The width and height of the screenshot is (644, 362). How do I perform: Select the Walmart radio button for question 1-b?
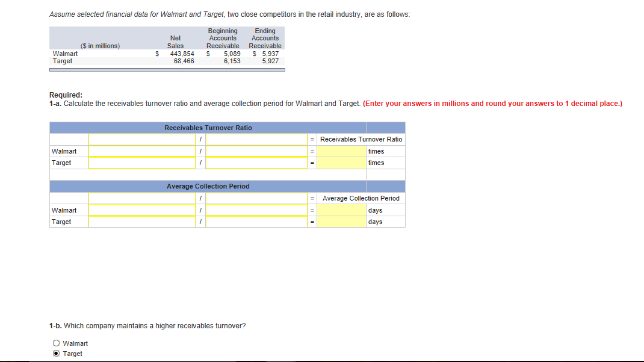click(55, 343)
